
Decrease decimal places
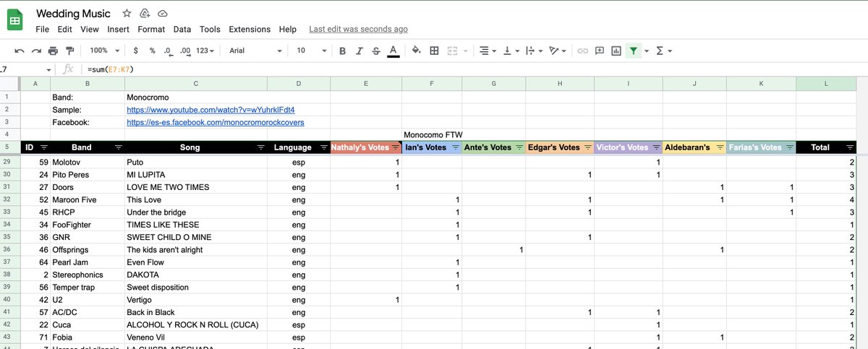click(x=168, y=51)
